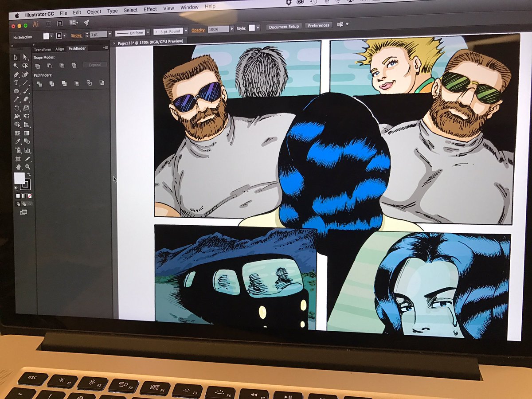The height and width of the screenshot is (399, 532).
Task: Click the Opacity value field
Action: point(218,29)
